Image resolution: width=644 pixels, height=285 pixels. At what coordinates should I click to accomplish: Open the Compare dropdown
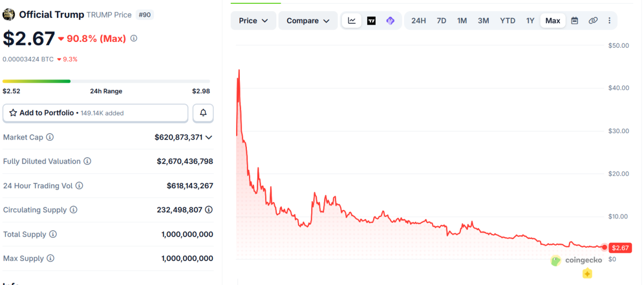click(x=308, y=21)
